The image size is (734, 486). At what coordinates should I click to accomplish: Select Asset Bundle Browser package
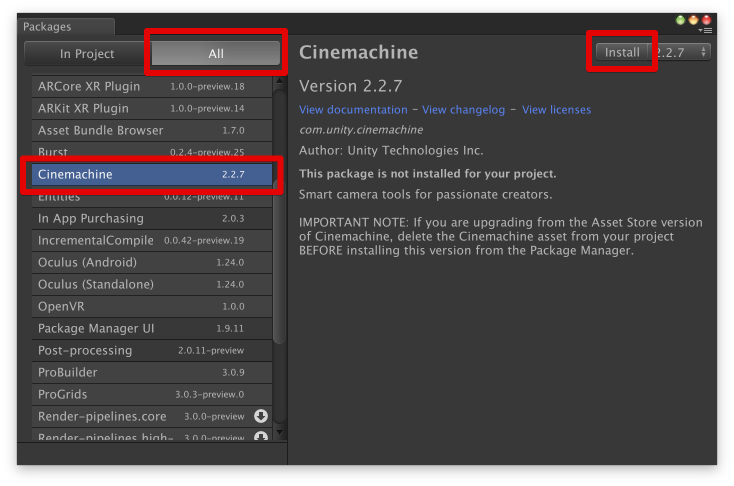point(152,130)
